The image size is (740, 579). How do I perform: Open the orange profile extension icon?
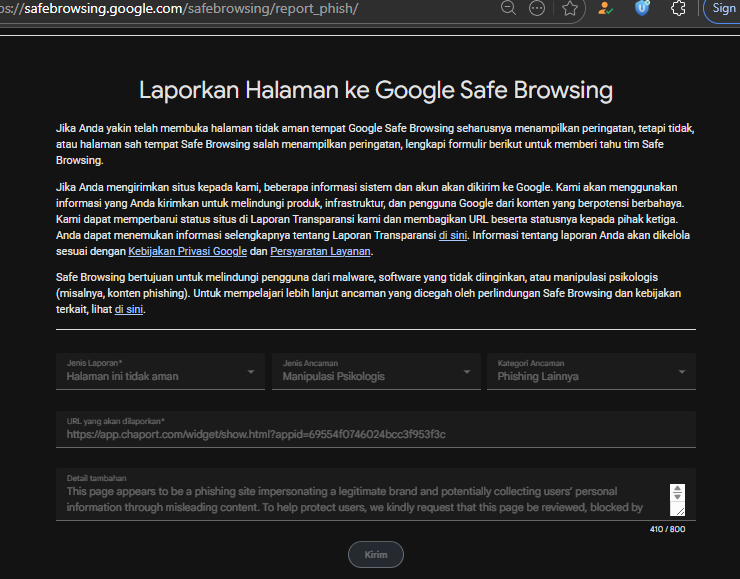coord(605,8)
